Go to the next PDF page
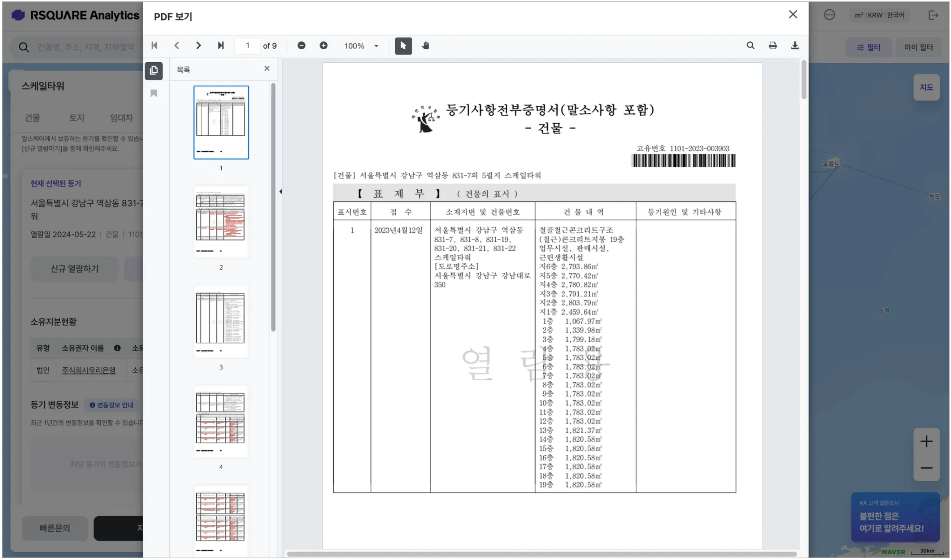This screenshot has height=560, width=951. click(x=198, y=46)
